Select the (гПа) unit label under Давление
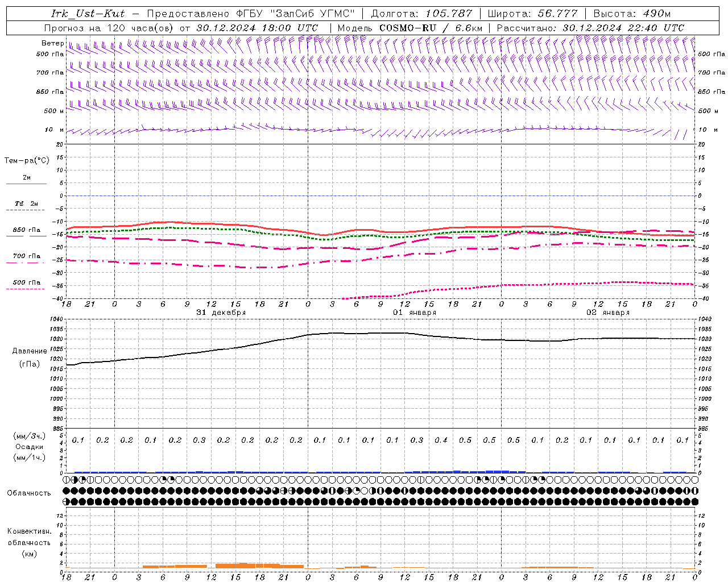728x582 pixels. coord(30,364)
